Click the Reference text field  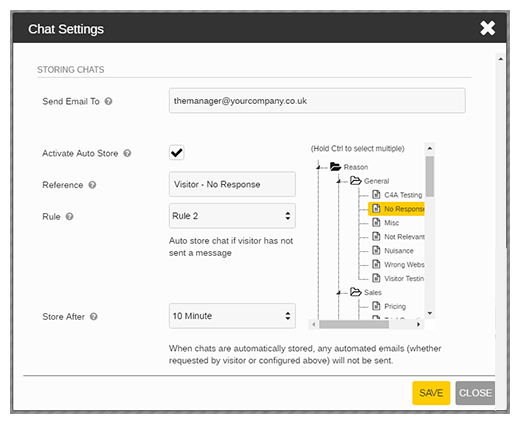pyautogui.click(x=232, y=184)
